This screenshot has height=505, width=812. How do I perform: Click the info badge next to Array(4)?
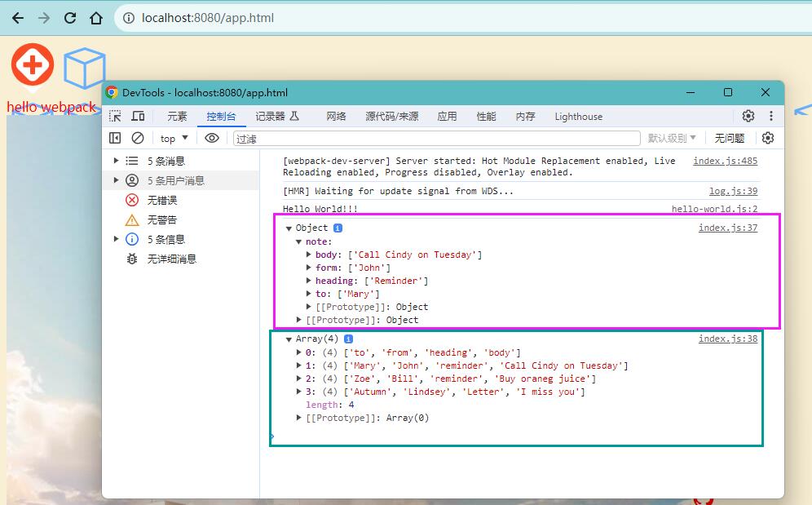click(348, 339)
